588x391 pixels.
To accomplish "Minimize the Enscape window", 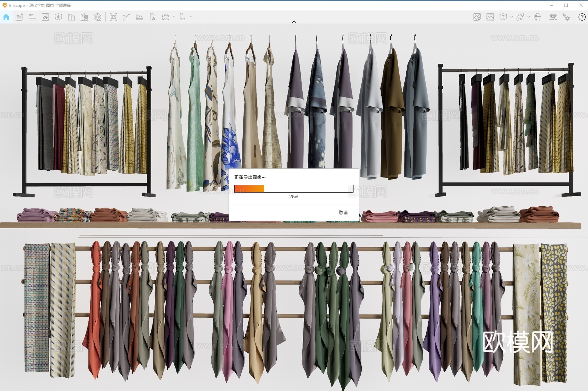I will click(x=551, y=5).
